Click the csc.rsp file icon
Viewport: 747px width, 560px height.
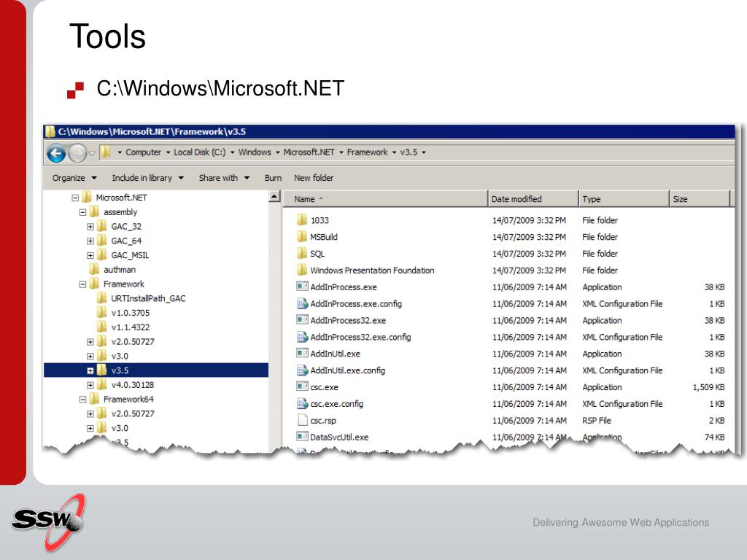pyautogui.click(x=302, y=420)
